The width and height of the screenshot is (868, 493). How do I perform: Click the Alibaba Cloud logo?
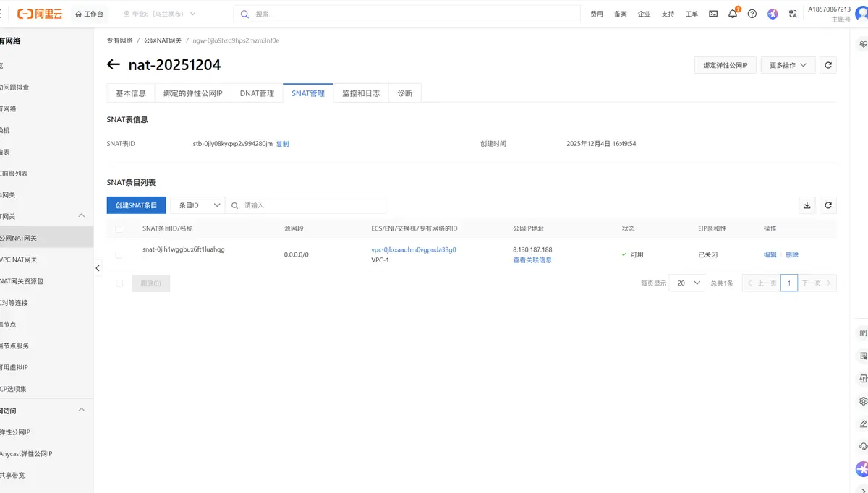point(40,14)
